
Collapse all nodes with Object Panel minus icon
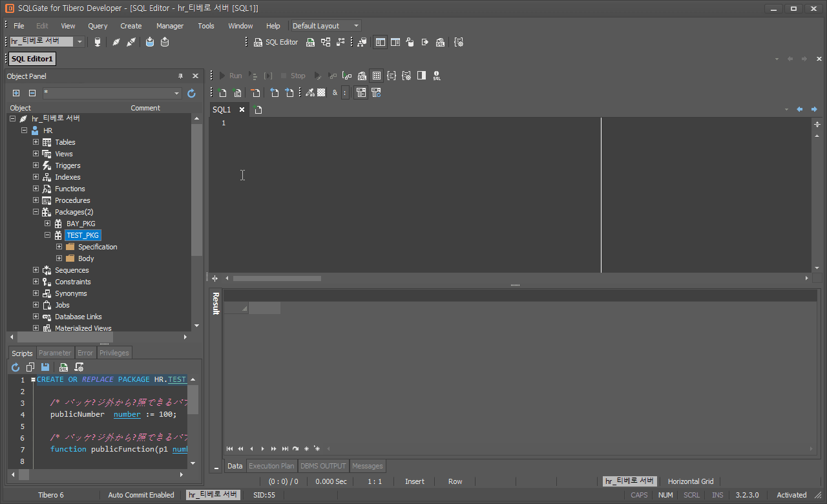(x=32, y=93)
